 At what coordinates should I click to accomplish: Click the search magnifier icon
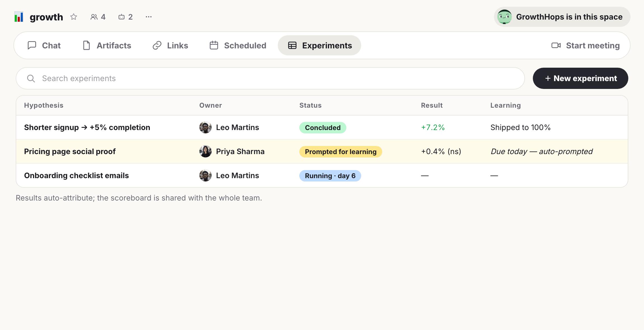[x=31, y=78]
